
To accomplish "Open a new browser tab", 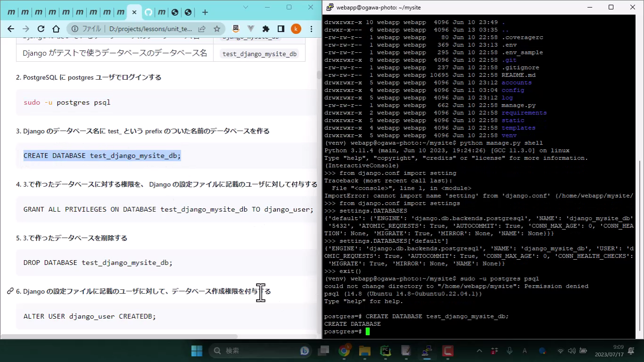I will [x=205, y=12].
